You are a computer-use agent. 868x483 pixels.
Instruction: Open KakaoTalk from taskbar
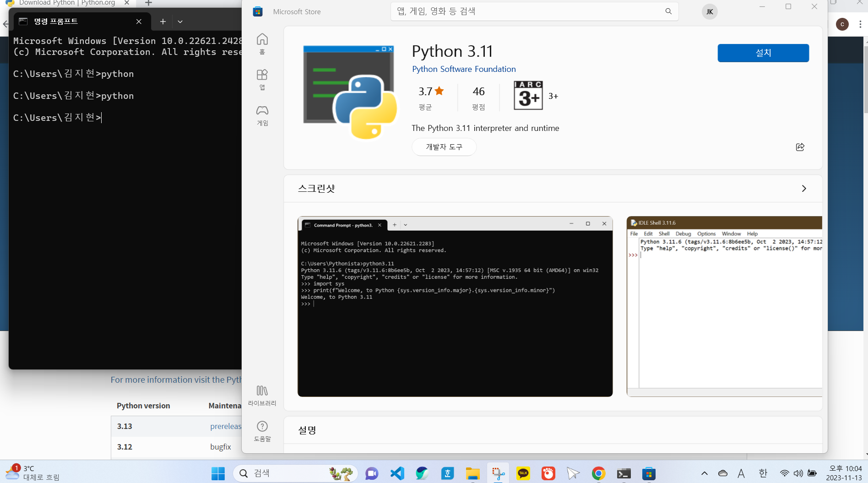coord(523,473)
